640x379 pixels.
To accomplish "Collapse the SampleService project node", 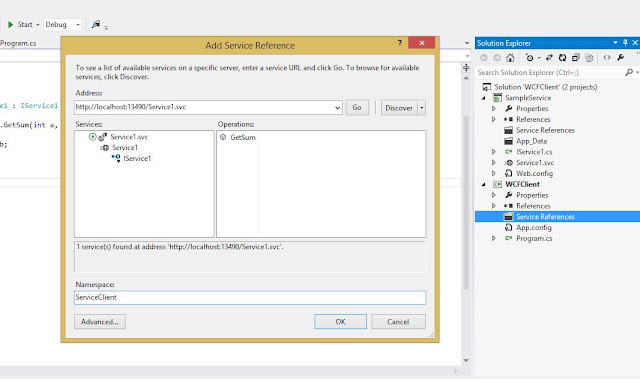I will pyautogui.click(x=484, y=98).
